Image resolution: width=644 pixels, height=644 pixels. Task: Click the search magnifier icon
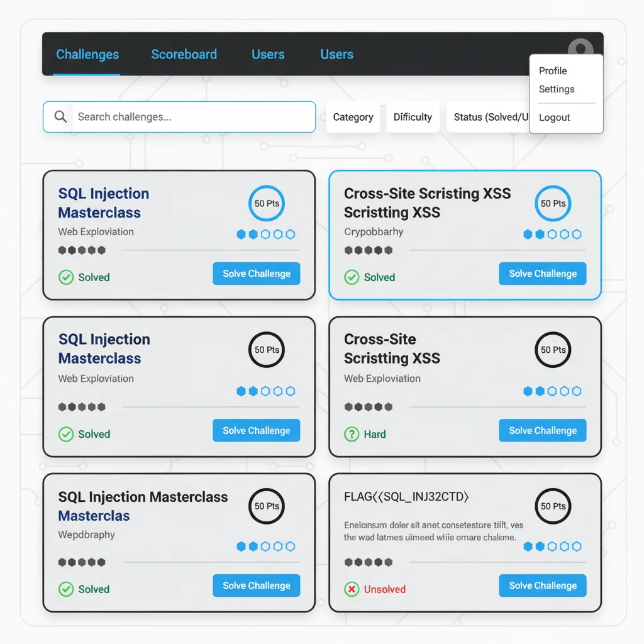point(60,116)
